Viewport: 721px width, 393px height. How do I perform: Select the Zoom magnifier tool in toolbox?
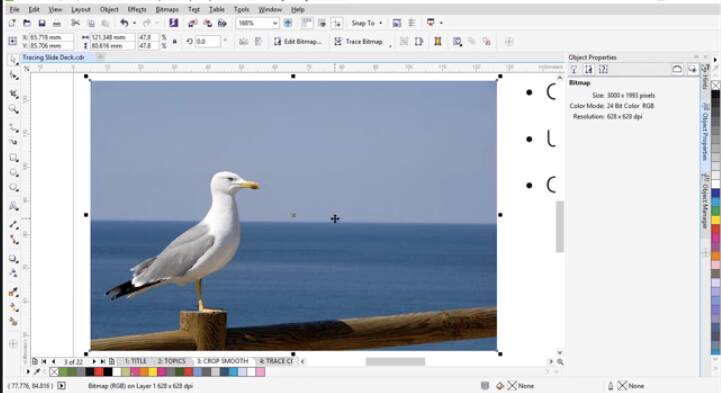[13, 109]
